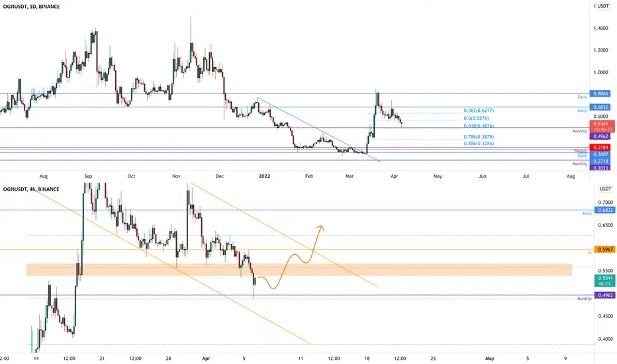The height and width of the screenshot is (364, 617).
Task: Click the 0.4000 price axis label
Action: (x=606, y=339)
